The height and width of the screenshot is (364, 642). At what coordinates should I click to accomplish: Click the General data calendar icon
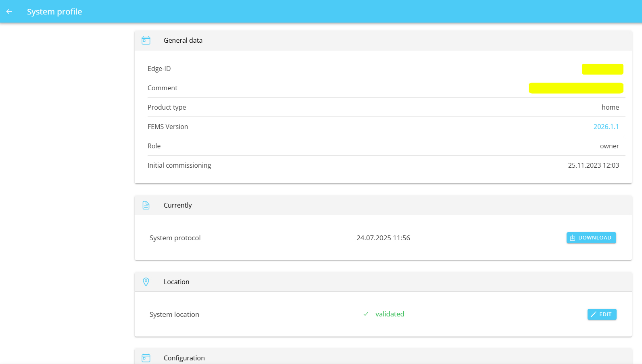(x=146, y=40)
